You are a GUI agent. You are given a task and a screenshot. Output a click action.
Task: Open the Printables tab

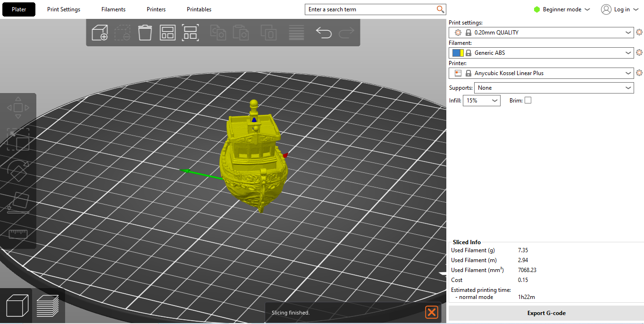pyautogui.click(x=199, y=9)
